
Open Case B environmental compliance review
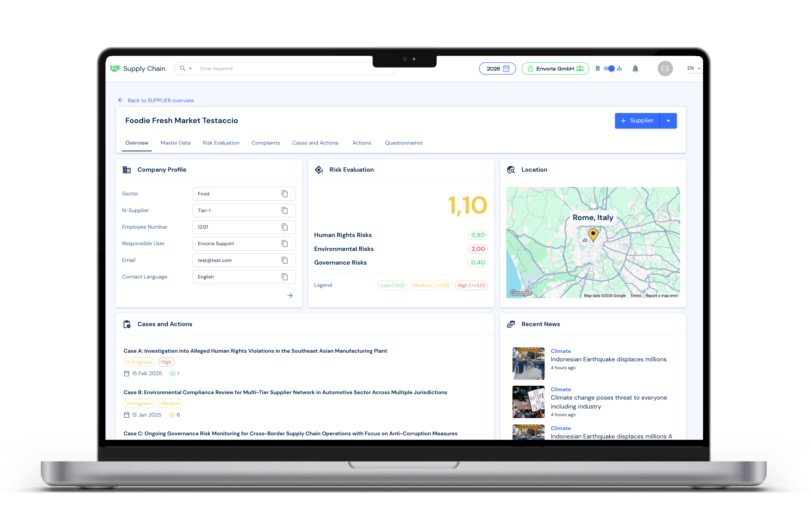point(285,392)
